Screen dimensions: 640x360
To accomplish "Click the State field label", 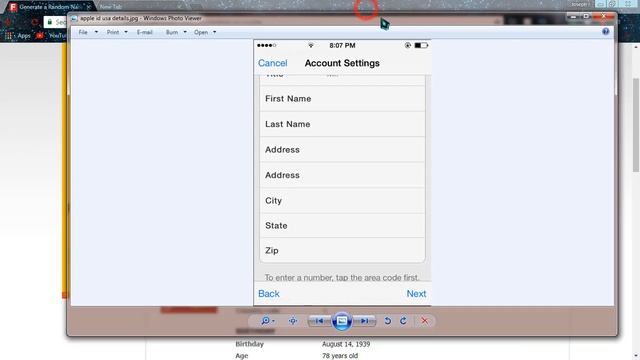I will (x=276, y=226).
